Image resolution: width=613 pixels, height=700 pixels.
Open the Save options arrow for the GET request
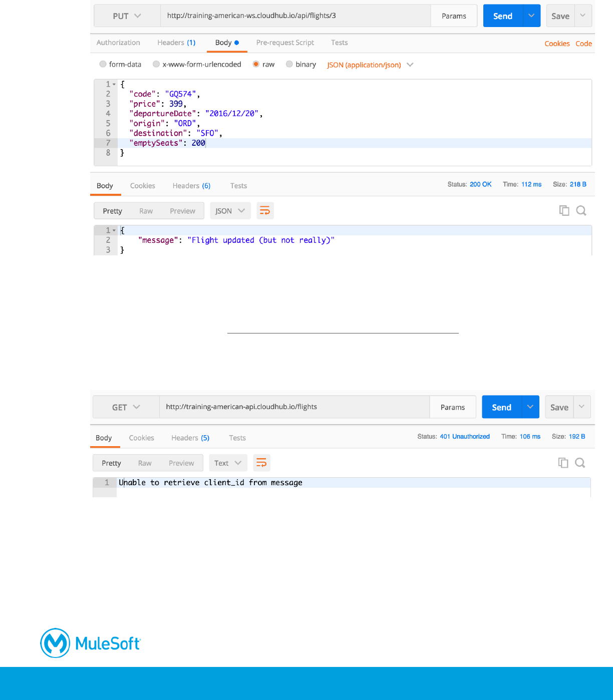(582, 407)
